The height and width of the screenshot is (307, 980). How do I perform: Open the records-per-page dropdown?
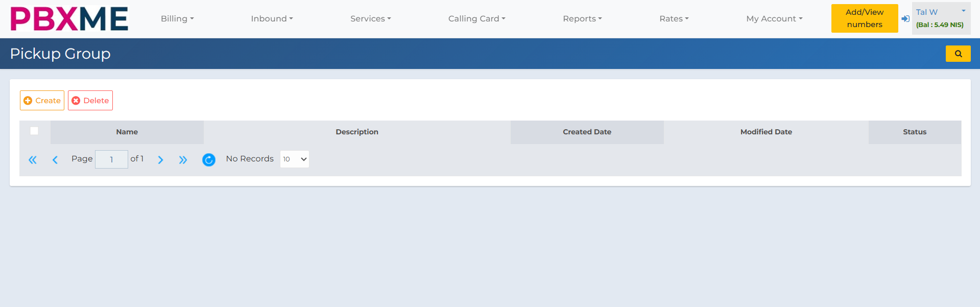point(294,159)
